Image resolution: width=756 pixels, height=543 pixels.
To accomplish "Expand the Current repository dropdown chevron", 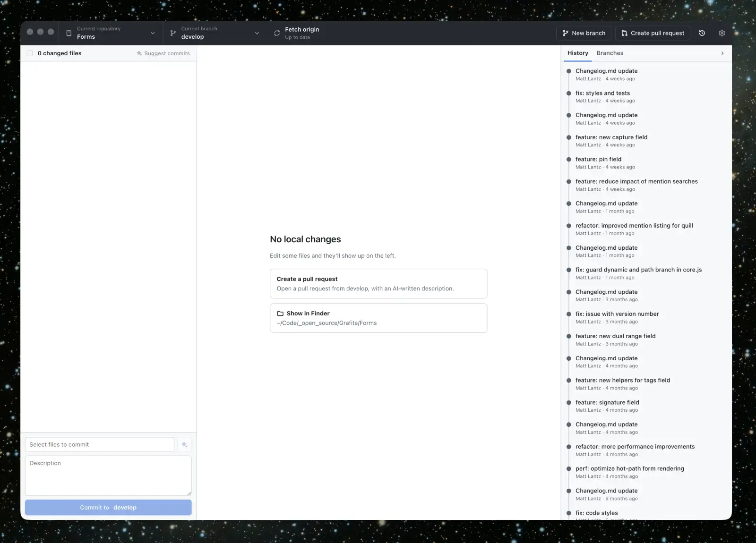I will point(153,33).
